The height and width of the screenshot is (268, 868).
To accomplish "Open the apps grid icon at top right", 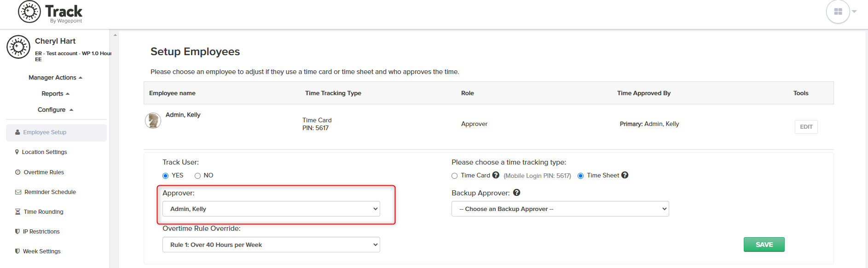I will tap(838, 11).
